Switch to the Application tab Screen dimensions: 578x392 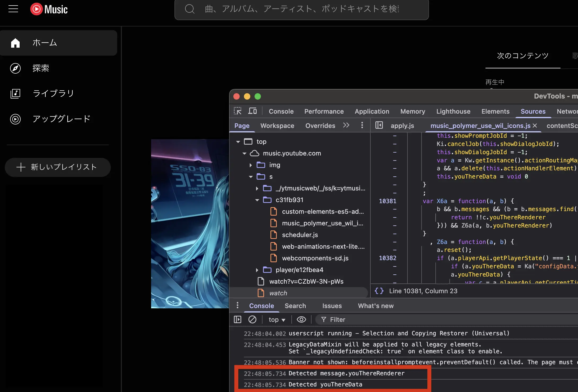click(372, 112)
